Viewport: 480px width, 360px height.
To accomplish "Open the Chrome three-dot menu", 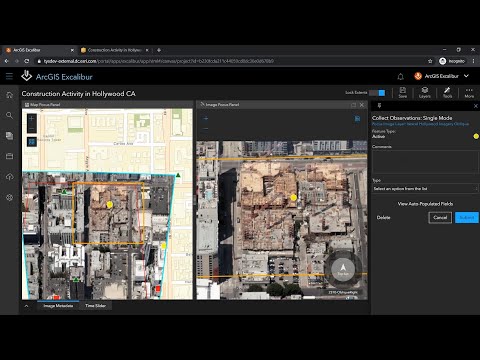I will [x=473, y=61].
